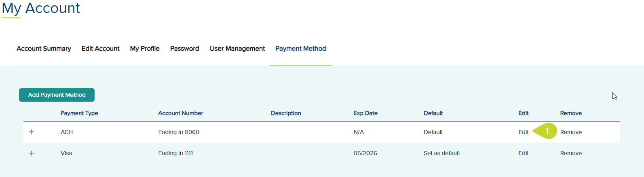Viewport: 644px width, 177px height.
Task: Click the Default column header
Action: 433,113
